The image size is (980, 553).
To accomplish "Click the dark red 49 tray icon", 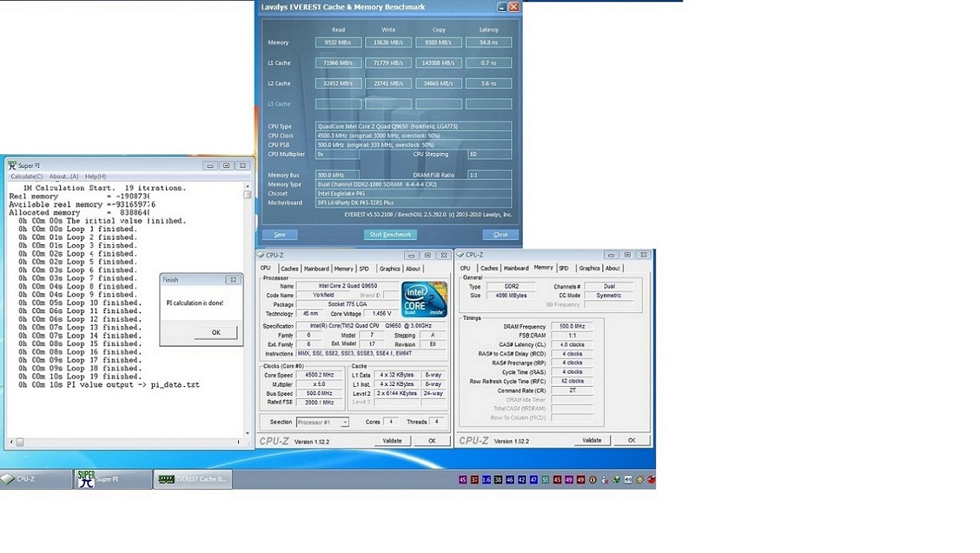I will 581,480.
